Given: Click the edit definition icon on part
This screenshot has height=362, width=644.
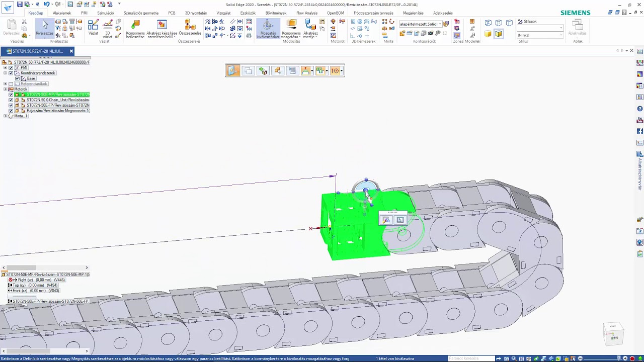Looking at the screenshot, I should (386, 220).
